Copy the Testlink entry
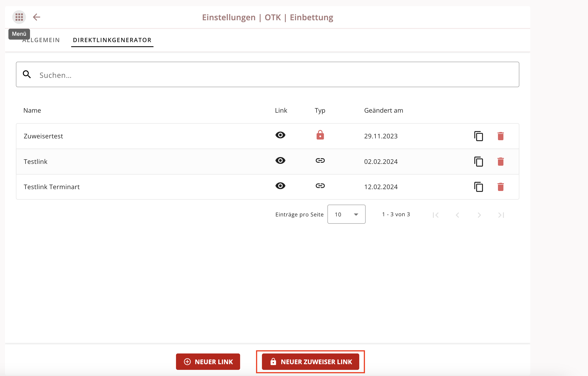This screenshot has height=376, width=588. [x=478, y=162]
